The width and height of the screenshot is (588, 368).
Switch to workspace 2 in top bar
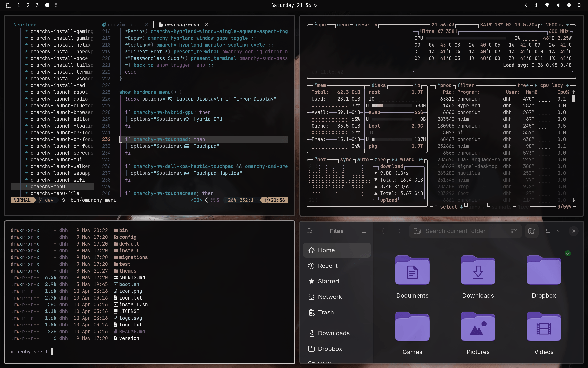pos(28,5)
